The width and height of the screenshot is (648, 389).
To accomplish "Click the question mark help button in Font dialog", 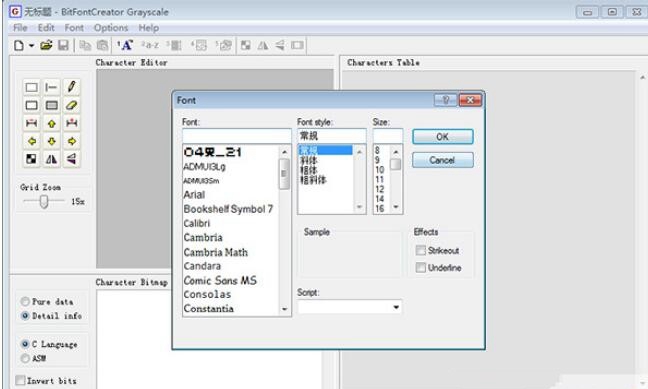I will 446,100.
